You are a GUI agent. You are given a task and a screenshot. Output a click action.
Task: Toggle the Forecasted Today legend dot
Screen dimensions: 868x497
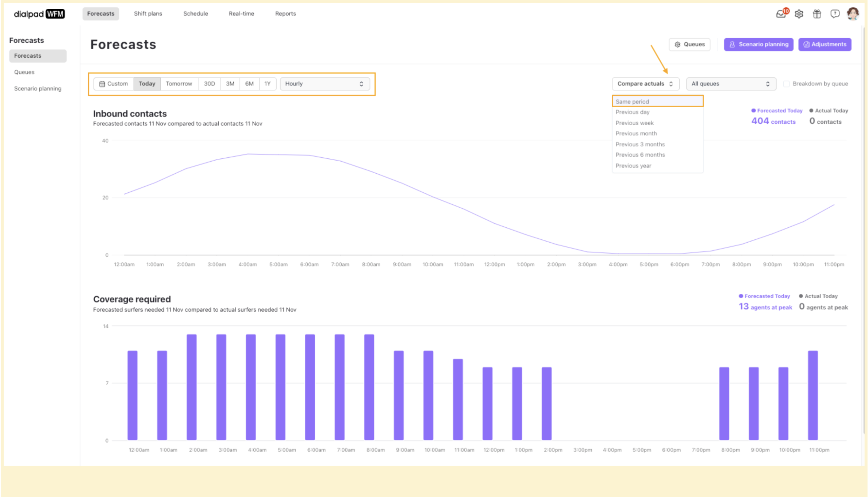pos(754,111)
